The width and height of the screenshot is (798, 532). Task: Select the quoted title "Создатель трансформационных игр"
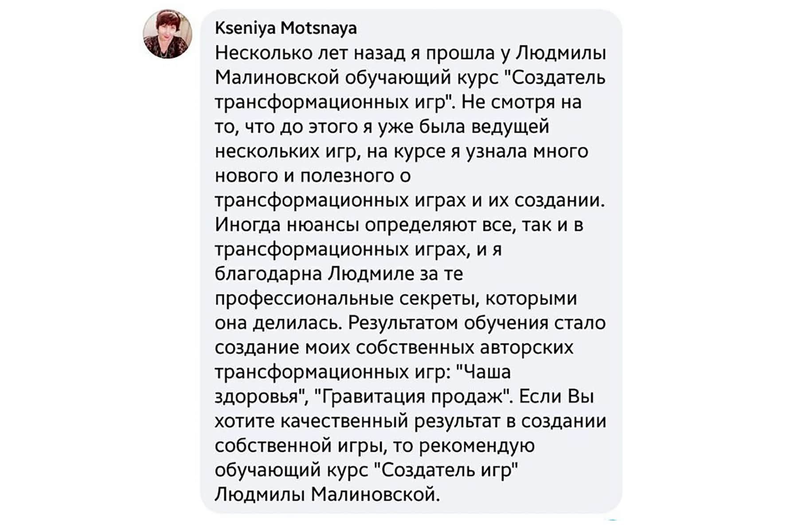[411, 90]
